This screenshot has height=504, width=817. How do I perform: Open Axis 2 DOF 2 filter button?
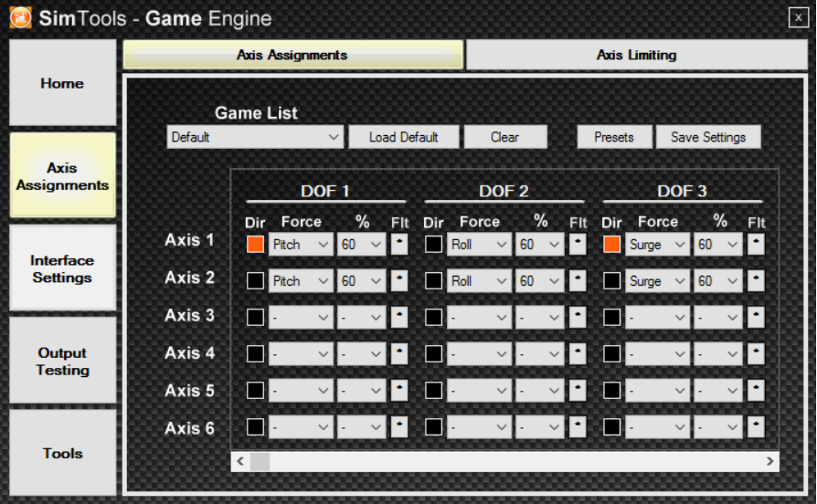578,281
